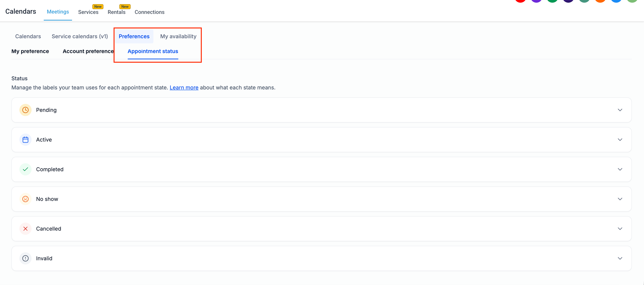The height and width of the screenshot is (285, 644).
Task: Open the Account preference section
Action: [88, 51]
